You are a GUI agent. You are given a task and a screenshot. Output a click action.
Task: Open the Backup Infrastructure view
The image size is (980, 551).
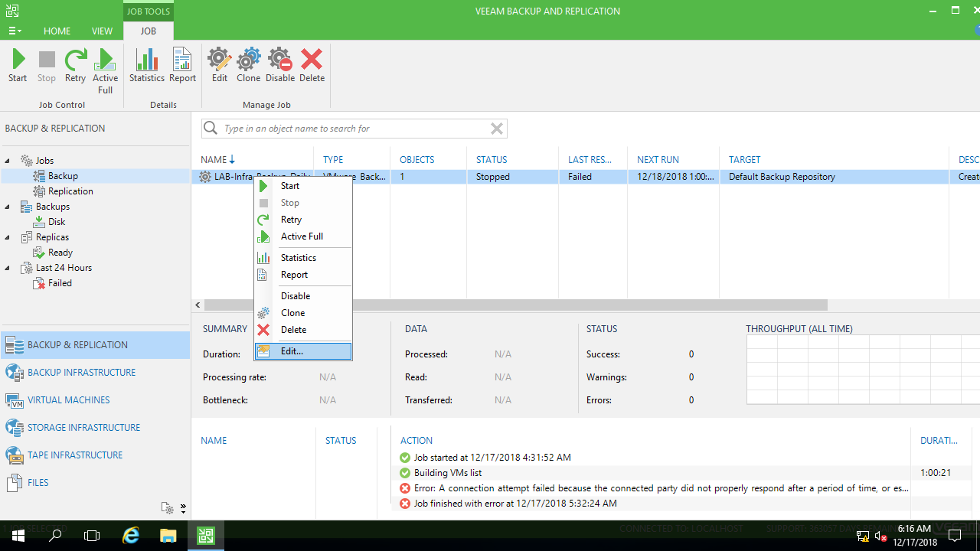[81, 373]
